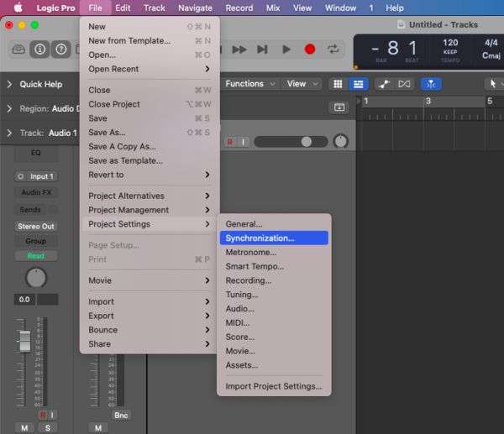Switch to the grid view icon
The height and width of the screenshot is (434, 504).
(338, 84)
